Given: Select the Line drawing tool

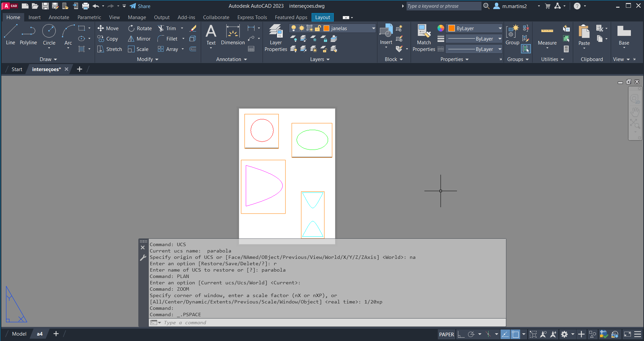Looking at the screenshot, I should pos(10,35).
